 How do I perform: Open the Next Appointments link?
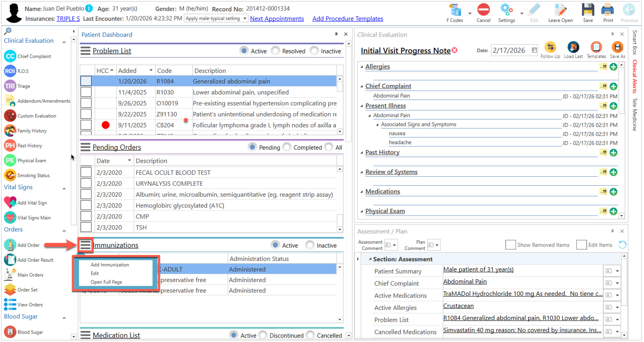click(277, 19)
